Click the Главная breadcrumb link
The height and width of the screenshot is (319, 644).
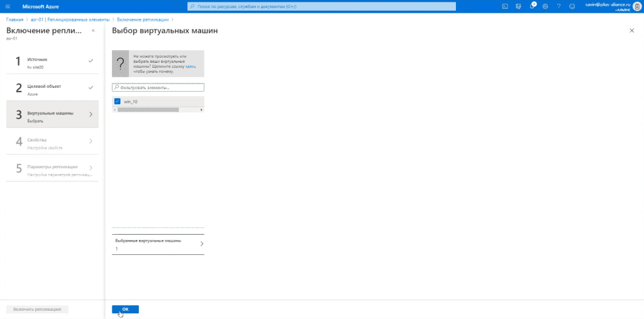coord(14,19)
